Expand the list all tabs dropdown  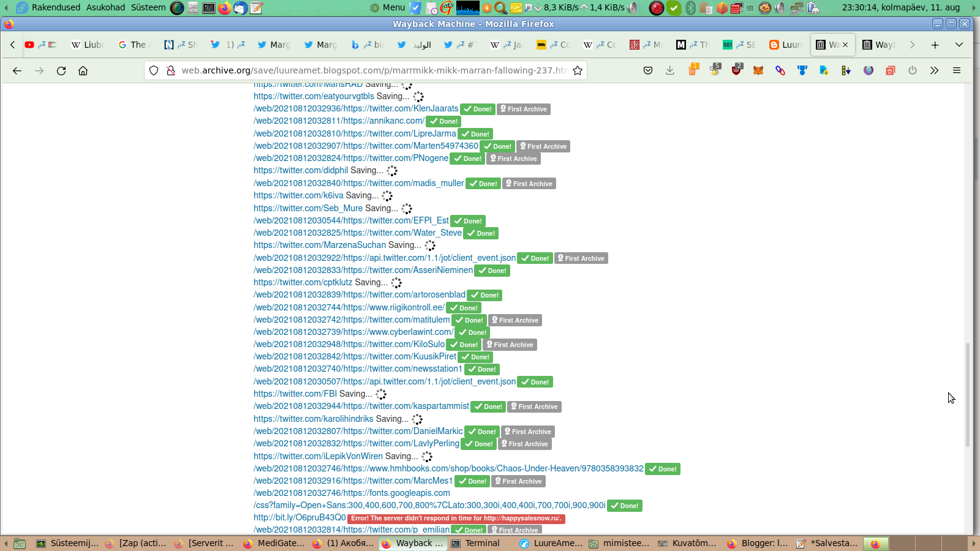pyautogui.click(x=959, y=45)
